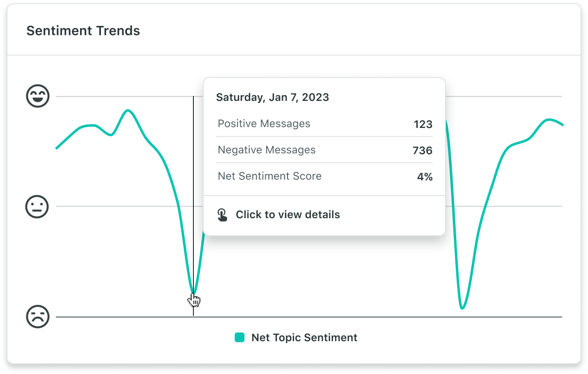Click the rightmost peak of the trend line
Image resolution: width=588 pixels, height=374 pixels.
(548, 120)
